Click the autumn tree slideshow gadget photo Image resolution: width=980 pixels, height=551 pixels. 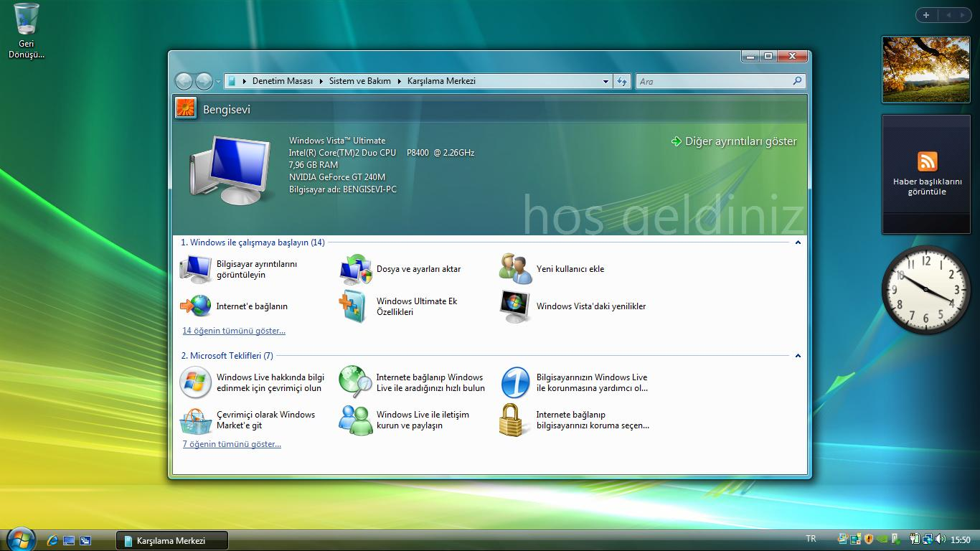[925, 69]
